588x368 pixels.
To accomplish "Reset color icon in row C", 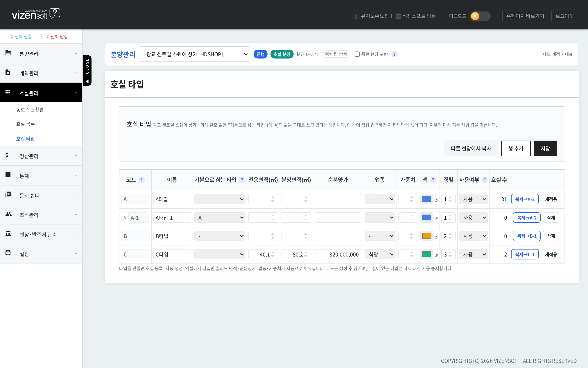I will (x=436, y=256).
